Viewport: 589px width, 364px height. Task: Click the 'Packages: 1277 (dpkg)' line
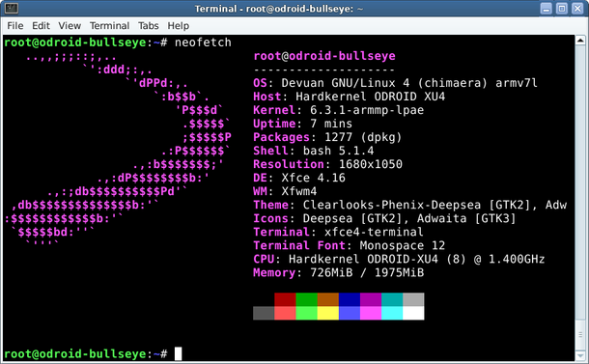327,137
